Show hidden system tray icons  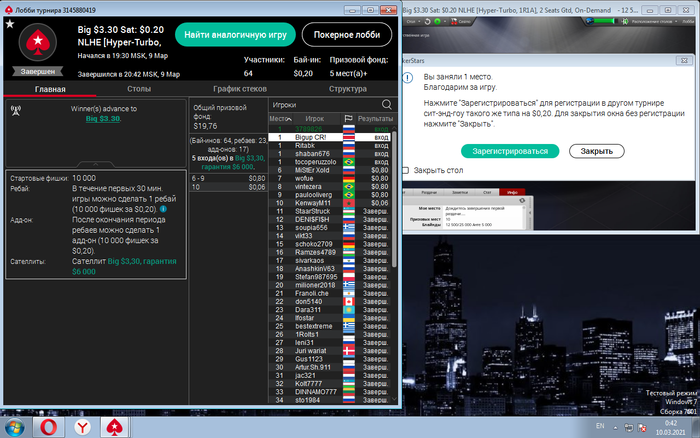click(x=615, y=428)
